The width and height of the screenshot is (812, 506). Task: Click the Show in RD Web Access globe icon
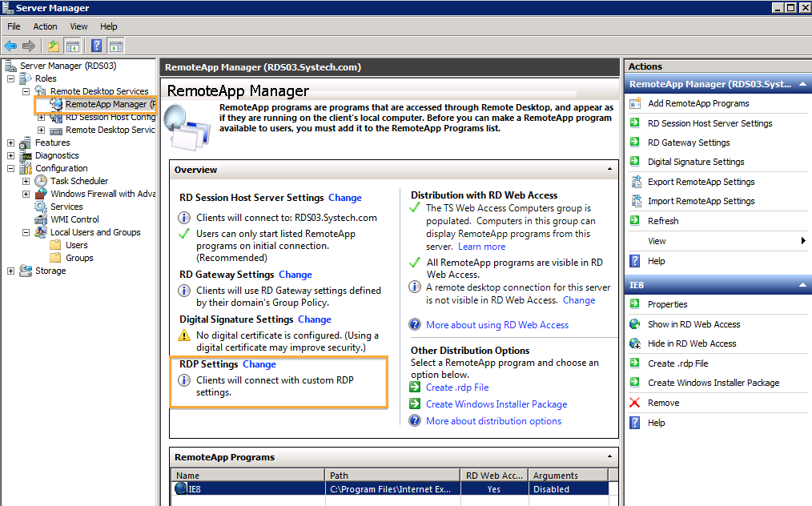[635, 324]
